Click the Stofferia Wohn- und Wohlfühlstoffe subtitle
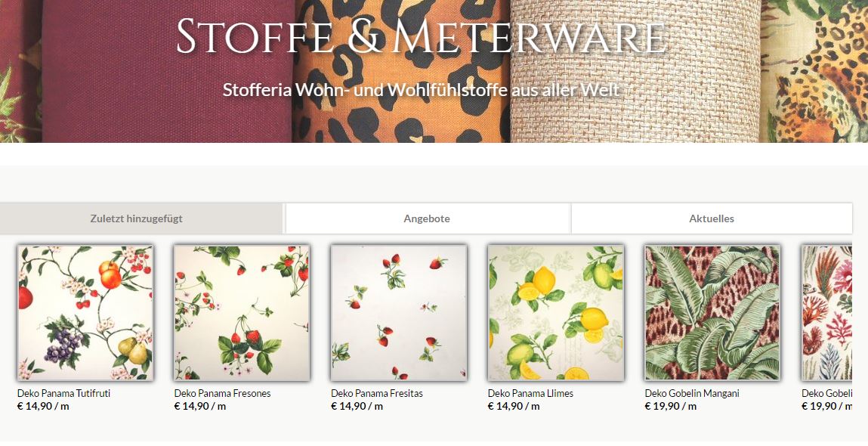868x446 pixels. pyautogui.click(x=422, y=90)
